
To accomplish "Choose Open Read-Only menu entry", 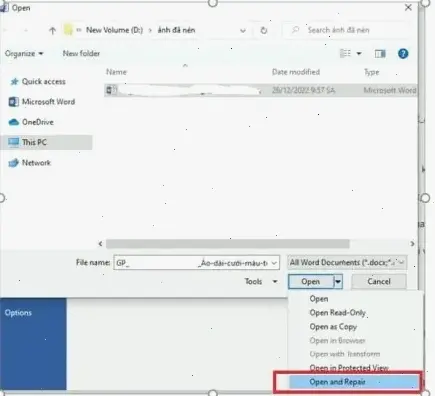I will [337, 313].
